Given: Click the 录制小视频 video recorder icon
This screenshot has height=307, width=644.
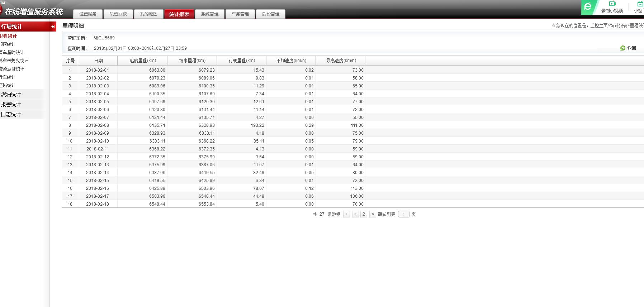Looking at the screenshot, I should click(612, 4).
